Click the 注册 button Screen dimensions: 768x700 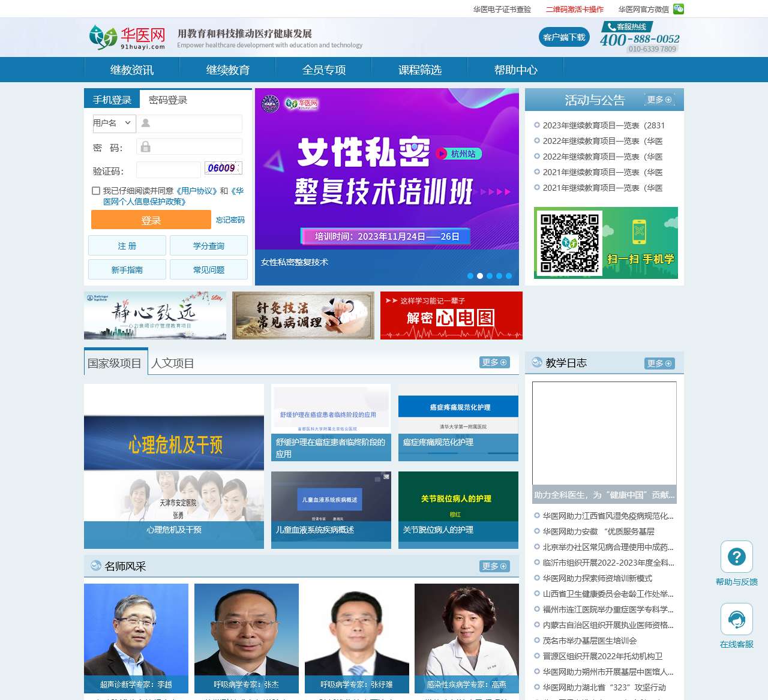127,246
